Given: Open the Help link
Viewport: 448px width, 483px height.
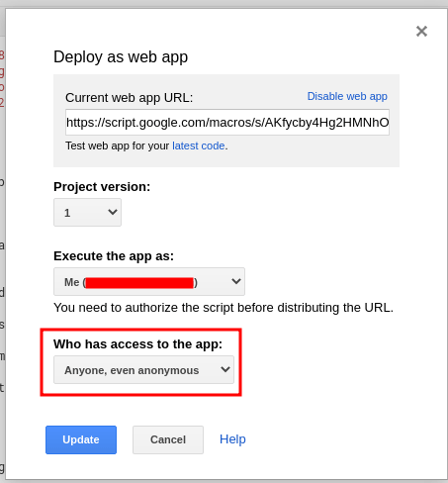Looking at the screenshot, I should pyautogui.click(x=232, y=439).
